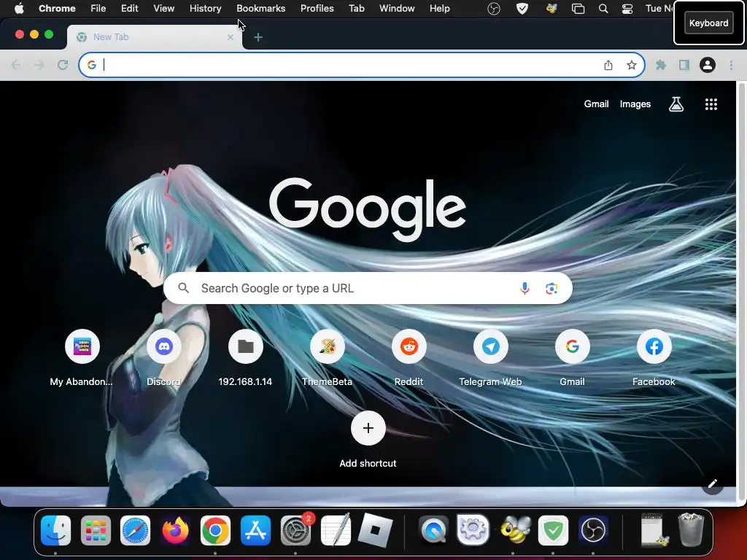
Task: Close the New Tab tab
Action: [x=231, y=36]
